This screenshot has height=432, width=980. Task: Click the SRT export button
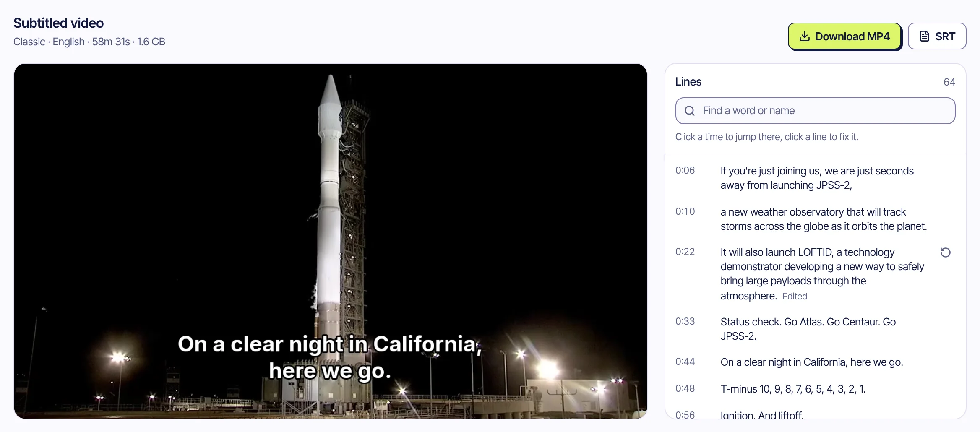pyautogui.click(x=937, y=36)
